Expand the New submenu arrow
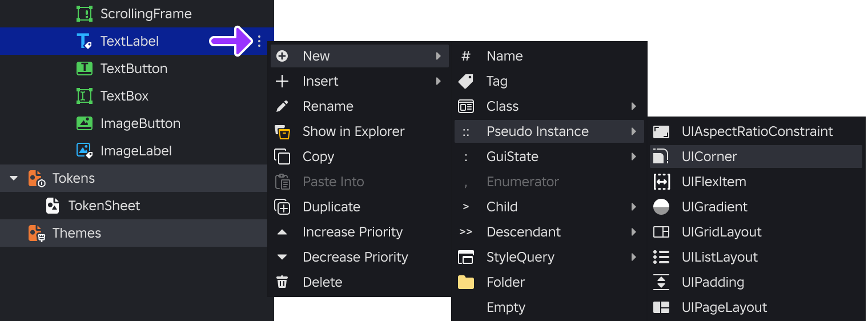868x321 pixels. [438, 56]
